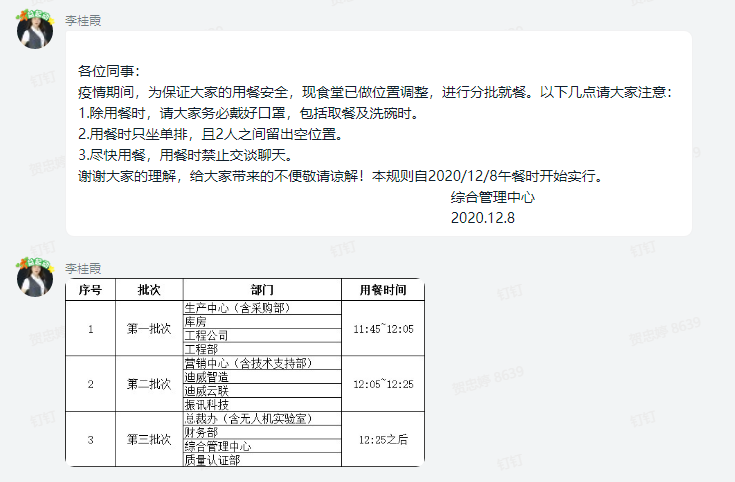This screenshot has height=482, width=735.
Task: Click the 第二批次 cell in the schedule image
Action: [148, 384]
